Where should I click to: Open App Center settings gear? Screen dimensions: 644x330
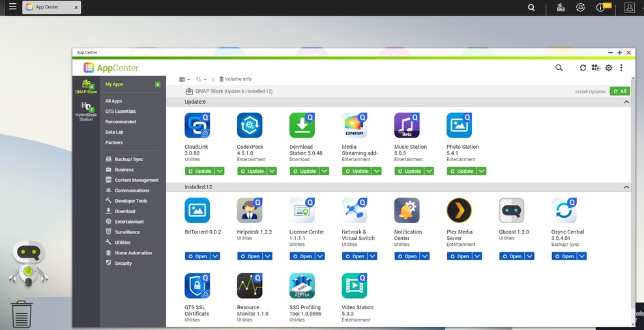[x=609, y=68]
